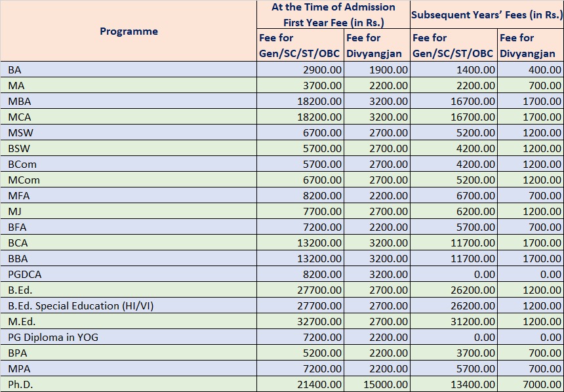Click MCA subsequent fee 16700.00
Viewport: 564px width, 392px height.
click(x=454, y=117)
